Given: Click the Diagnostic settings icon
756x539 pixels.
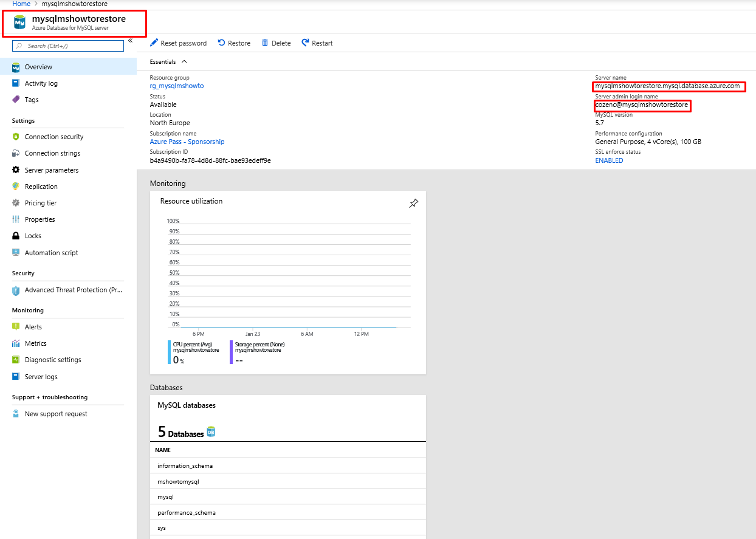Looking at the screenshot, I should [x=16, y=360].
